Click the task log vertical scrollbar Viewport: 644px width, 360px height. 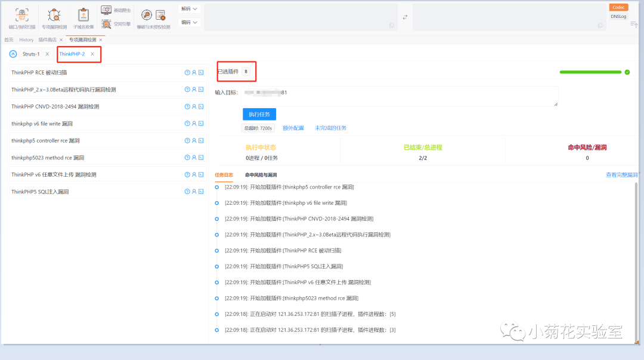click(637, 261)
